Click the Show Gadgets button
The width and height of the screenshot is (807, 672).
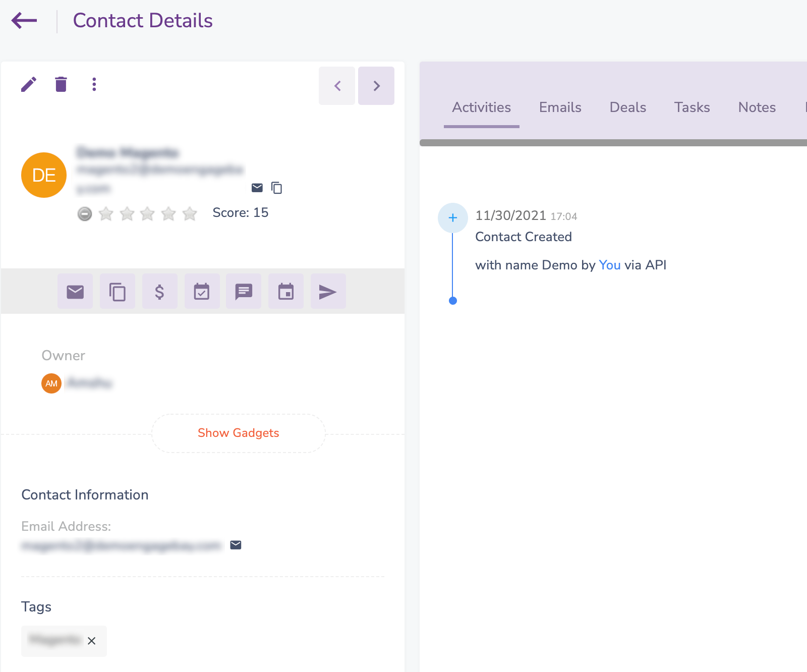[238, 433]
